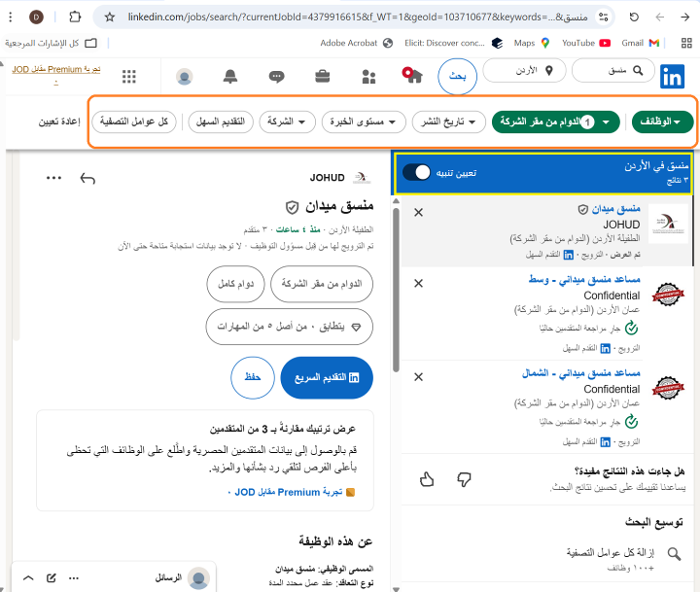Open كل عوامل التصفية all filters

pos(134,122)
